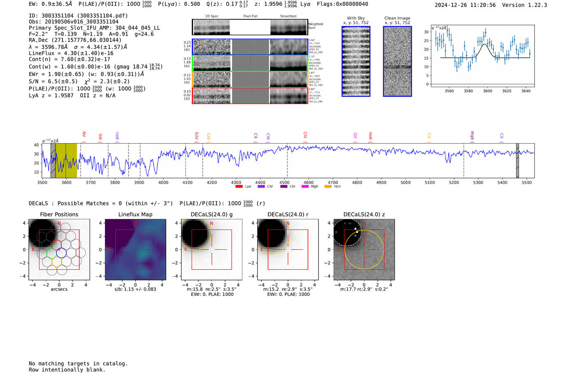Click the Gaussian fit emission line plot
This screenshot has height=392, width=576.
pos(483,56)
